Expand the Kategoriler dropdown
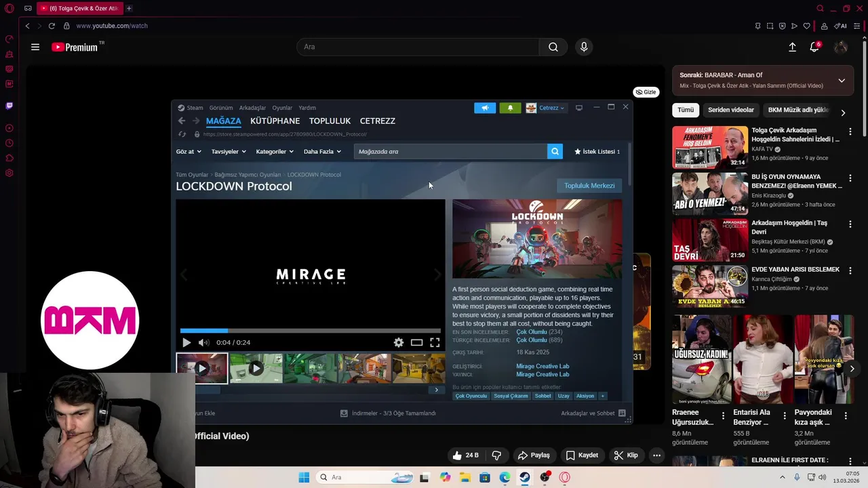This screenshot has height=488, width=868. pos(275,152)
